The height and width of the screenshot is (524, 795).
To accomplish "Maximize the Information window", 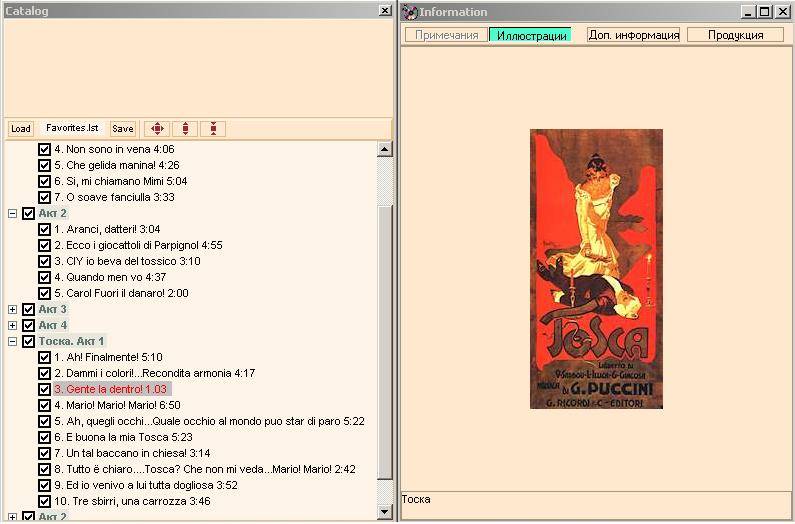I will tap(765, 12).
